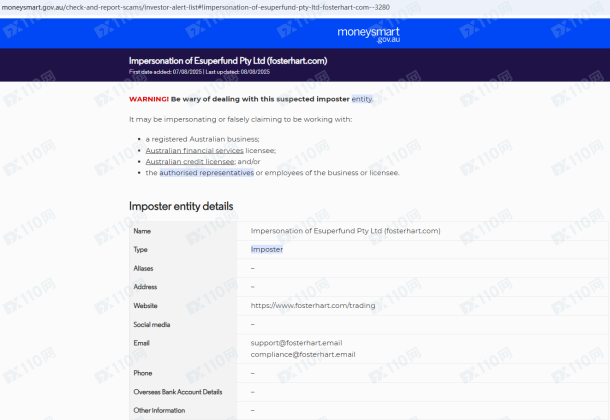Click the Website row label
The height and width of the screenshot is (420, 610).
[145, 306]
